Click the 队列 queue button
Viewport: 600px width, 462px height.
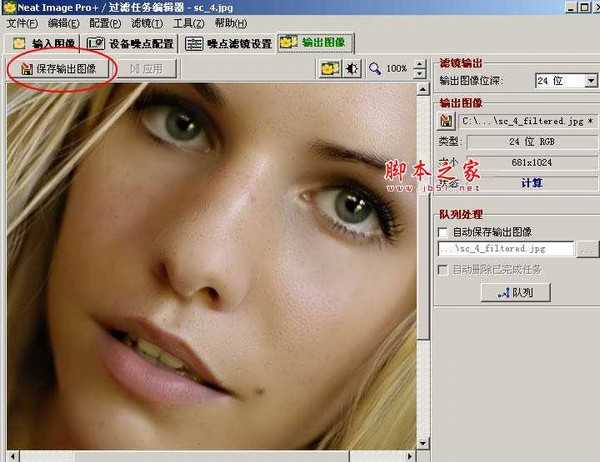point(515,292)
